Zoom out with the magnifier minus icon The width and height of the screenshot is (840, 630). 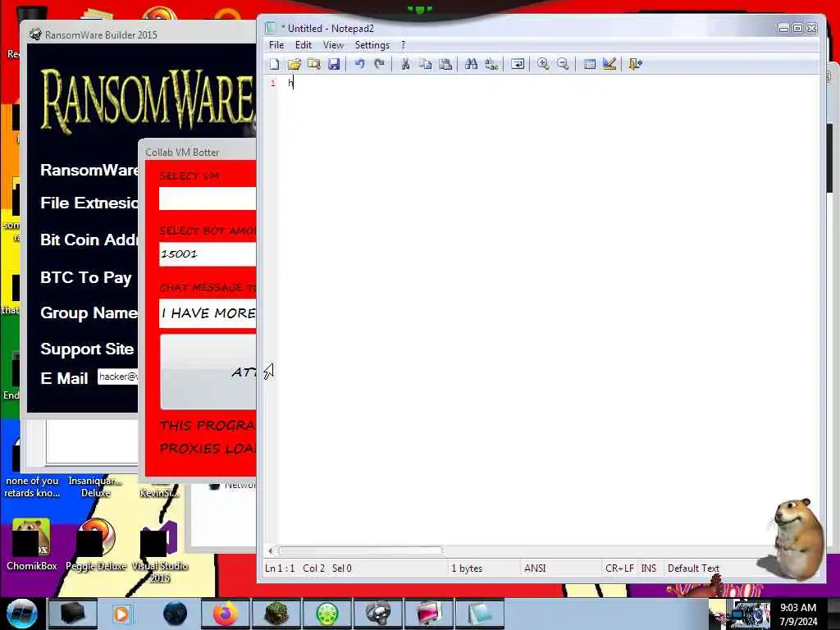(x=563, y=64)
